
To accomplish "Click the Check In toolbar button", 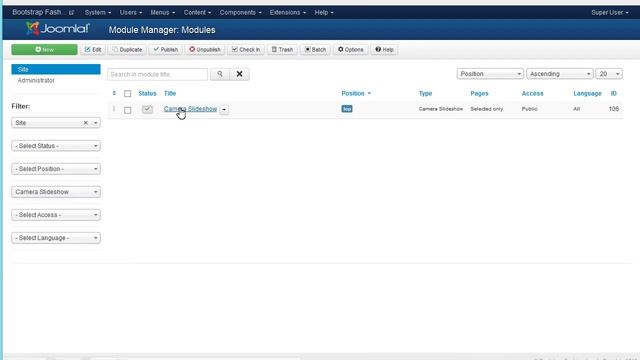I will pos(246,49).
